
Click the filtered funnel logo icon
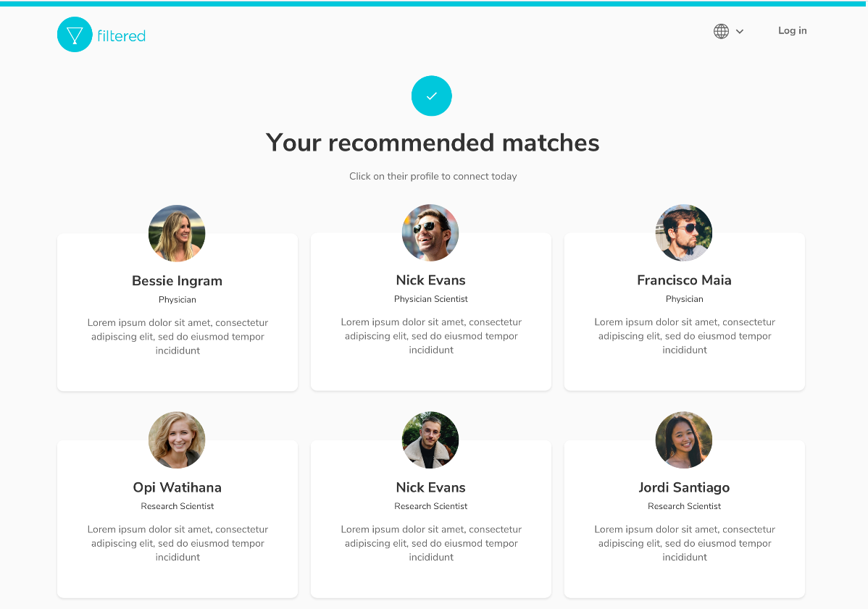pyautogui.click(x=75, y=35)
